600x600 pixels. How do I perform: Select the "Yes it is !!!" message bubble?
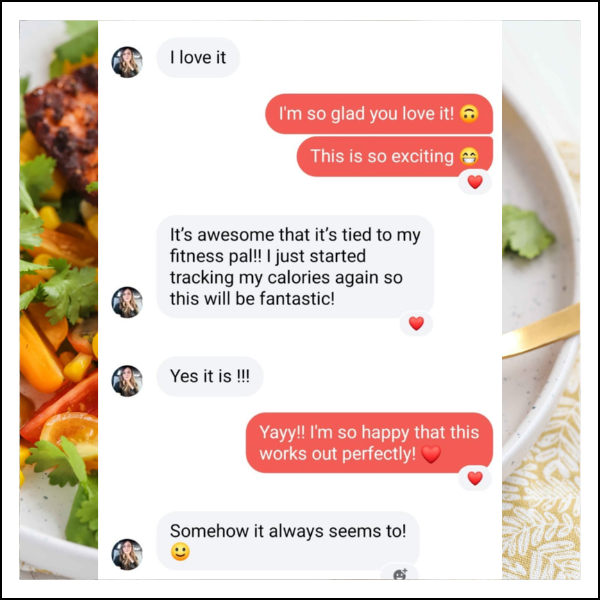point(210,376)
